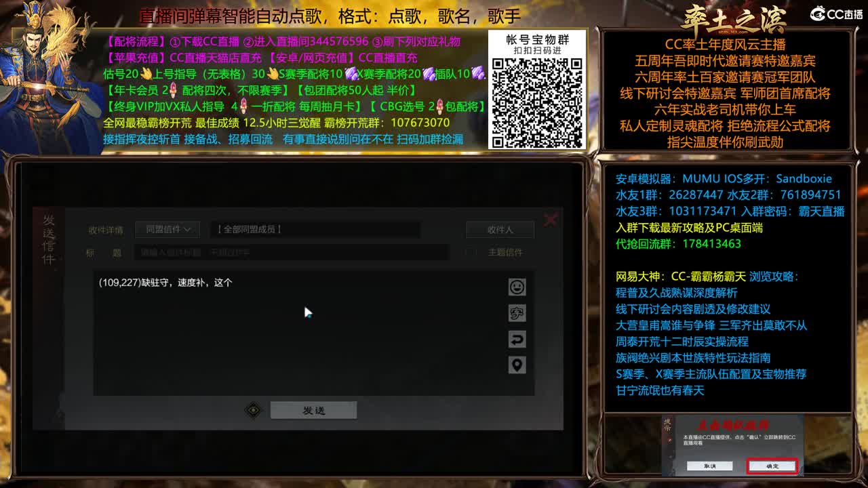Click the text 'S赛季、X赛季主流队伍配置及宝物推荐'
Image resolution: width=868 pixels, height=488 pixels.
coord(711,374)
